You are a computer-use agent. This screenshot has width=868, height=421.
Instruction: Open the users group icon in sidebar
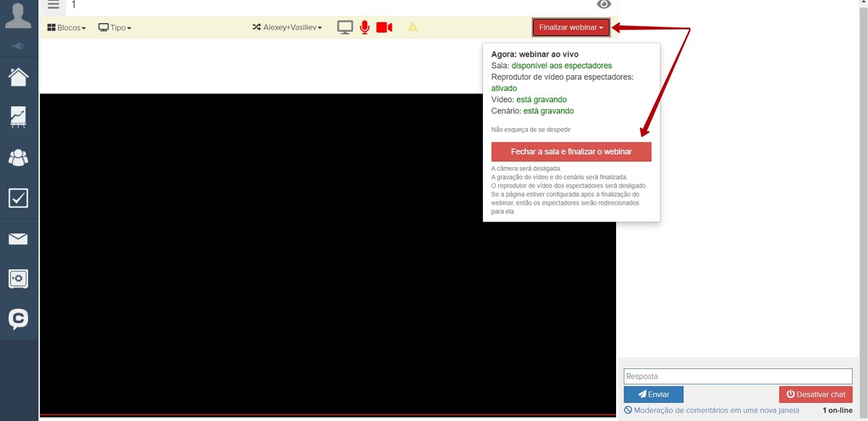click(18, 158)
